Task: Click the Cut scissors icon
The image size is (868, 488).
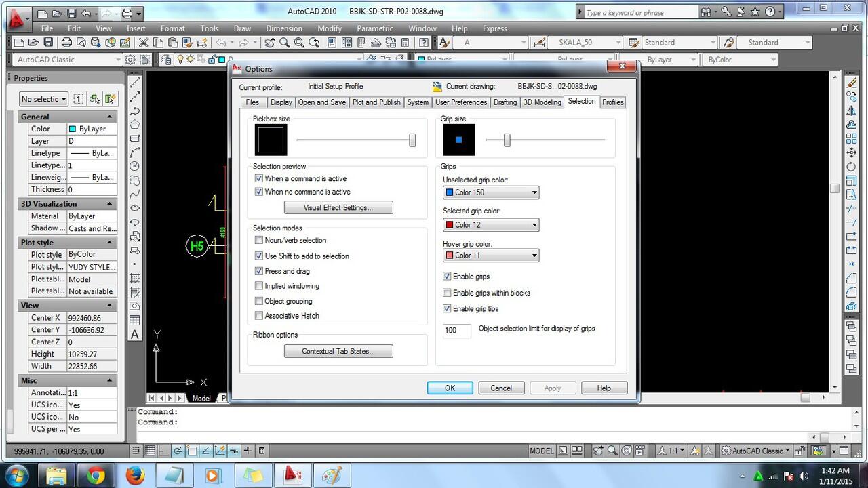Action: tap(143, 42)
